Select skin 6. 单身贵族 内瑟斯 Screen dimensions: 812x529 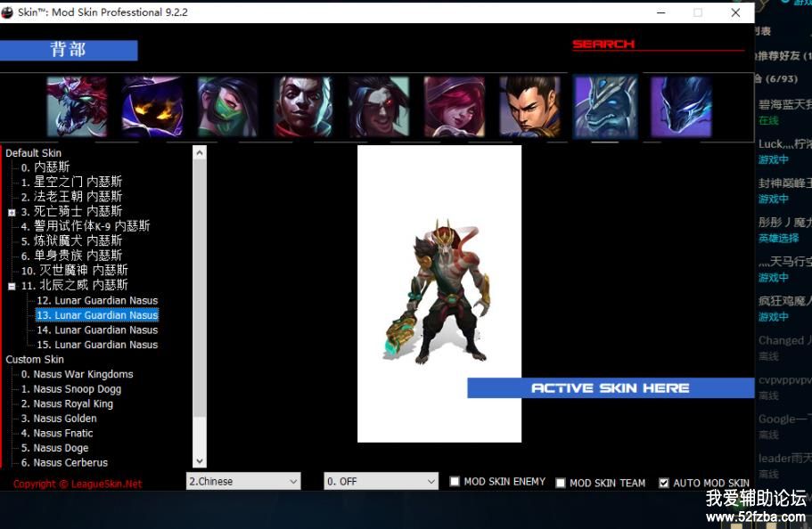[x=71, y=256]
